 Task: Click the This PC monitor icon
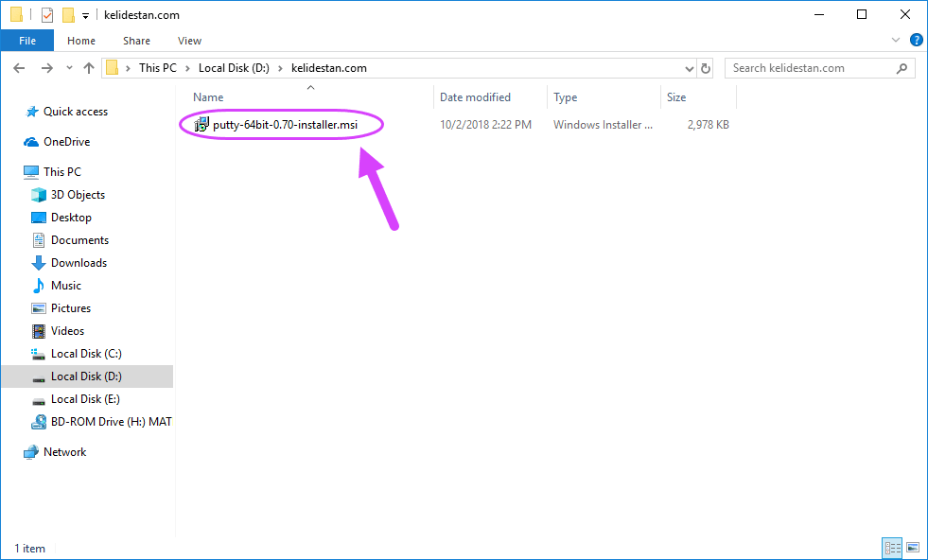31,171
